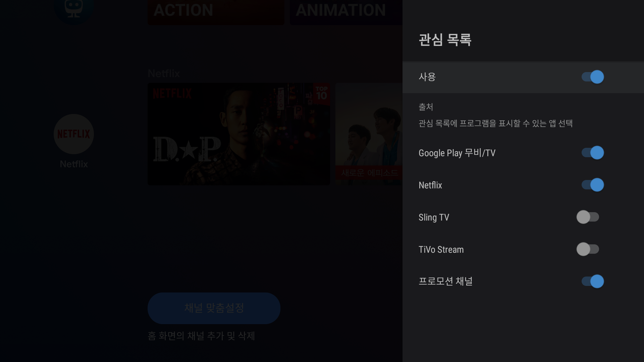This screenshot has width=644, height=362.
Task: Click the 관심 목록 panel title
Action: (x=445, y=40)
